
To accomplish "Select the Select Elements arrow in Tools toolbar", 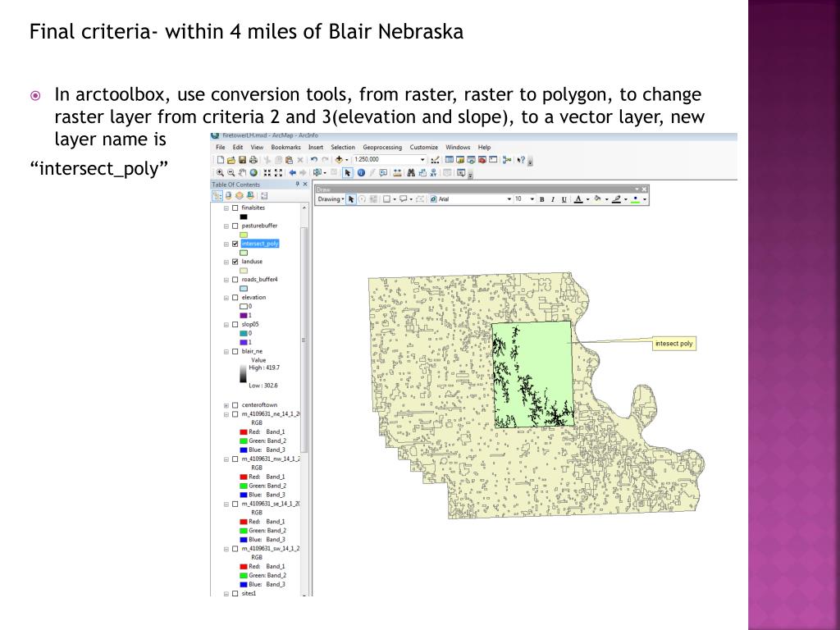I will click(348, 172).
